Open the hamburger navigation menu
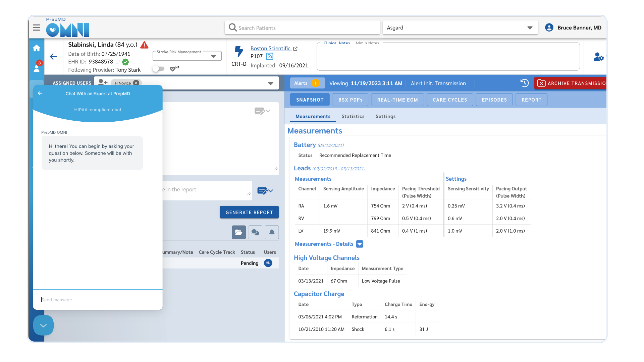This screenshot has width=644, height=362. pyautogui.click(x=36, y=28)
